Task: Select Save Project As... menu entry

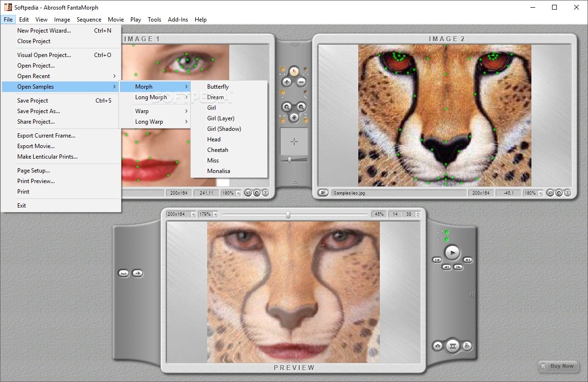Action: click(x=61, y=111)
